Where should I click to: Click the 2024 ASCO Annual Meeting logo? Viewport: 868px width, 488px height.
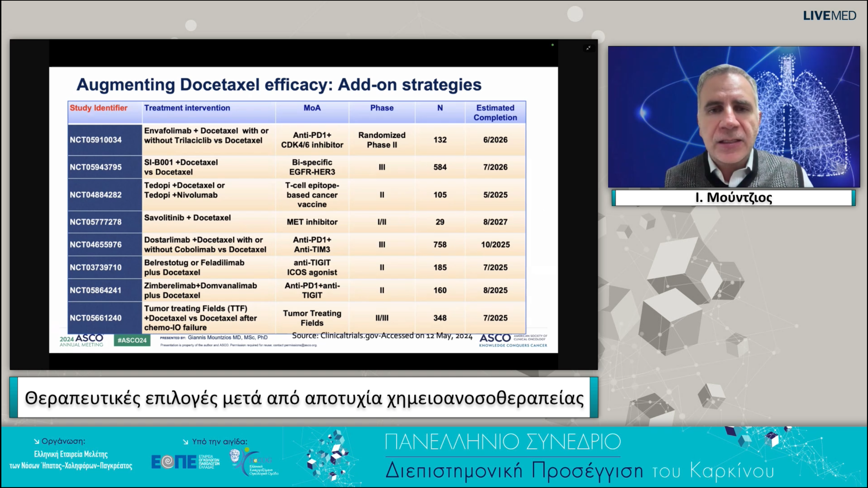82,340
